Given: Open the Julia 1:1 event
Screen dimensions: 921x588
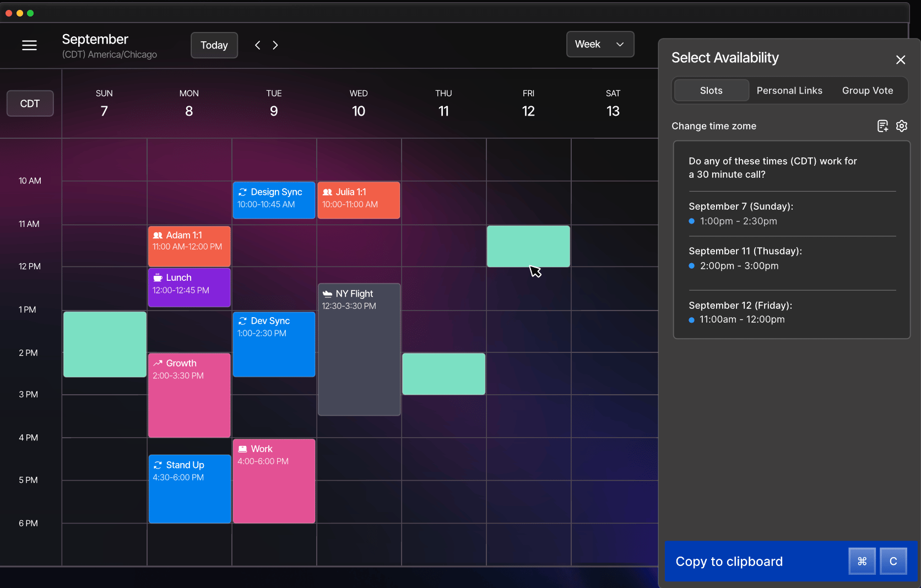Looking at the screenshot, I should (359, 200).
